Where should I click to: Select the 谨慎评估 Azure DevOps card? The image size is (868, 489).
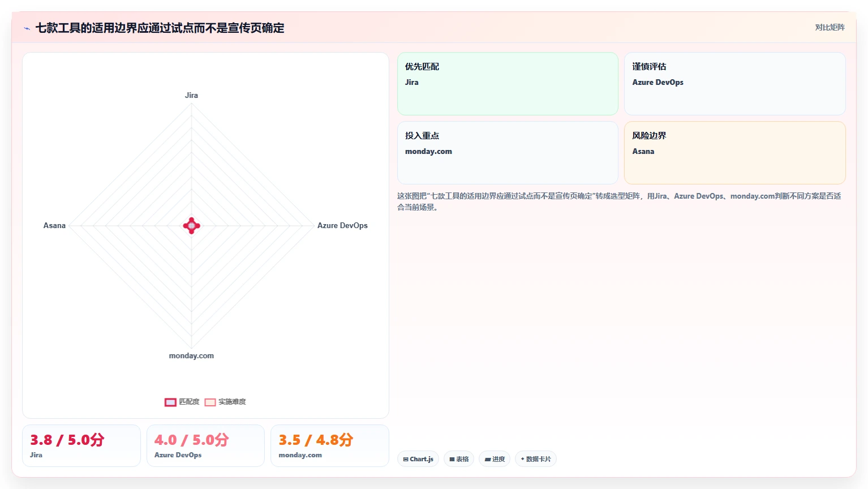[x=734, y=84]
